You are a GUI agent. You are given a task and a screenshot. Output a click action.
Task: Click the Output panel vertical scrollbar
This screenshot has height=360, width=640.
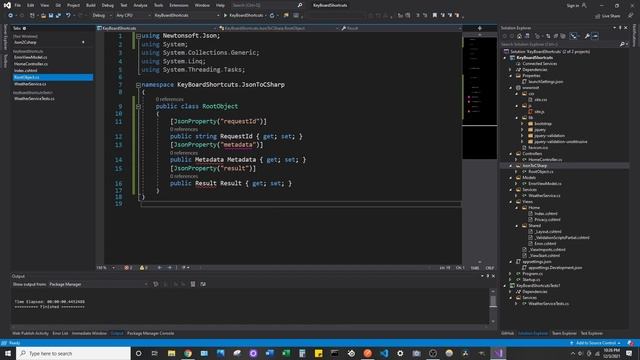(493, 306)
